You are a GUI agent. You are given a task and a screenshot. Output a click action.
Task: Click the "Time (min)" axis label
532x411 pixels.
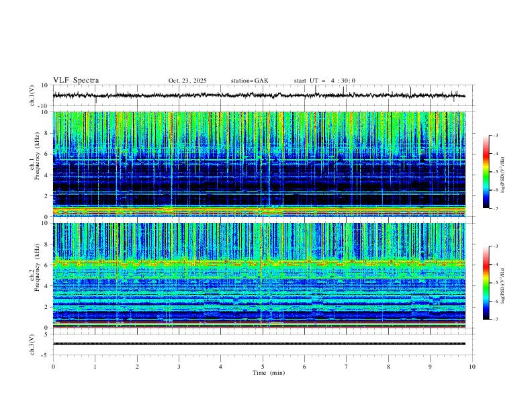coord(269,373)
